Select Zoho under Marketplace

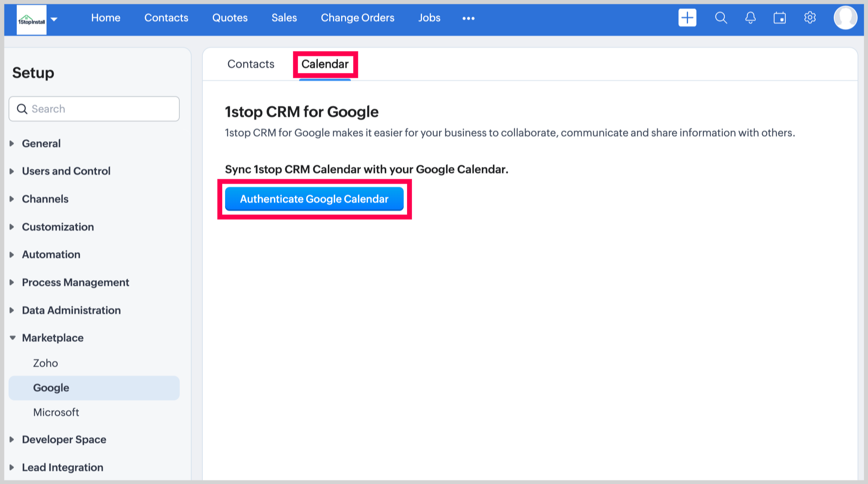[45, 363]
